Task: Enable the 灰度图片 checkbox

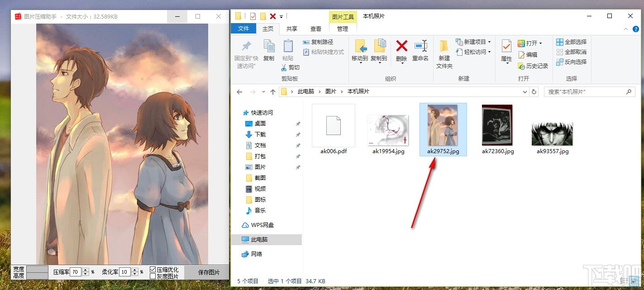Action: coord(153,275)
